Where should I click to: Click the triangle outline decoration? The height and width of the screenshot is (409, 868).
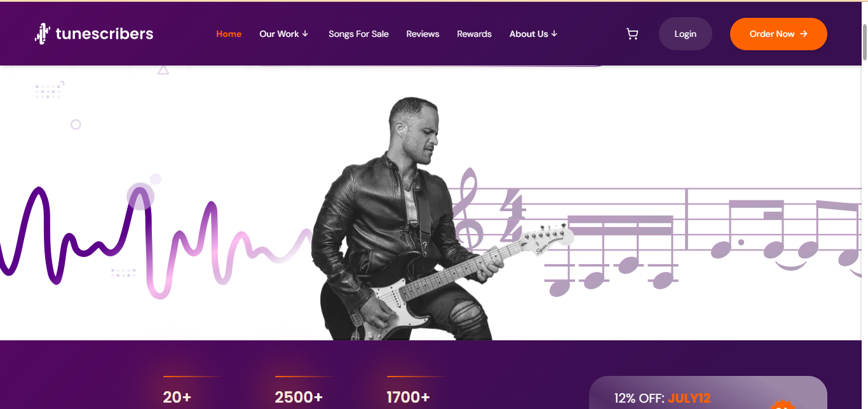(163, 69)
